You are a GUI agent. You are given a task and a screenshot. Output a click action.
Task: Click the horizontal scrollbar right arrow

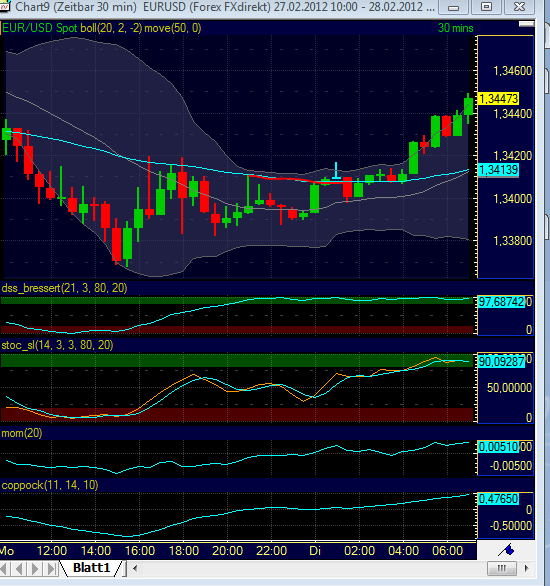(527, 568)
